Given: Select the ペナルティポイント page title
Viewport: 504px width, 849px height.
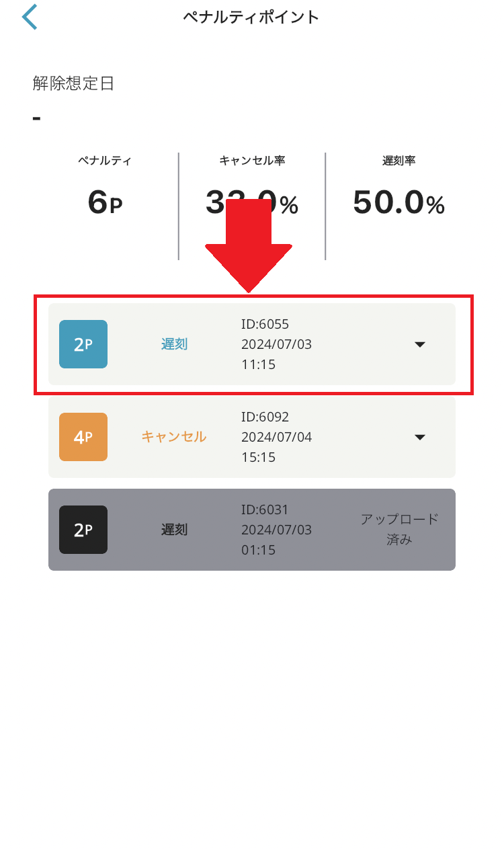Looking at the screenshot, I should 252,17.
